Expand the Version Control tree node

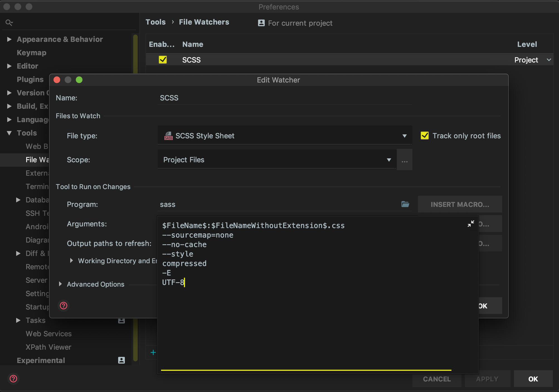pyautogui.click(x=9, y=93)
